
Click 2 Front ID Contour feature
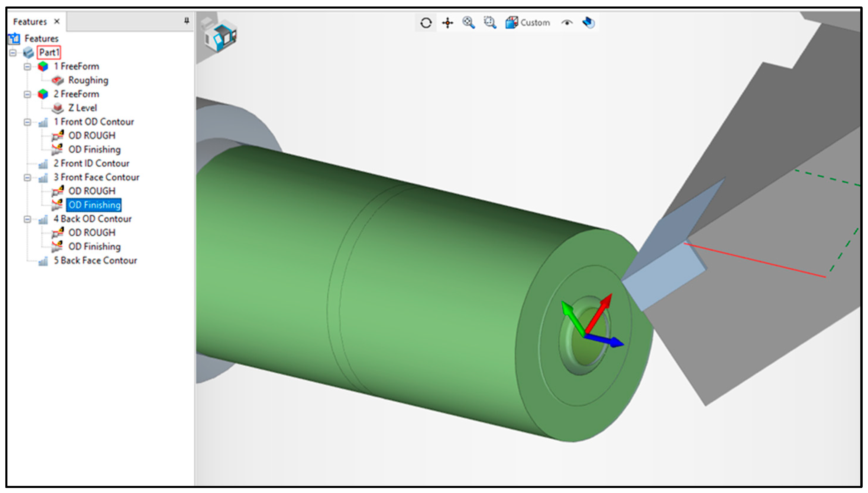click(91, 164)
